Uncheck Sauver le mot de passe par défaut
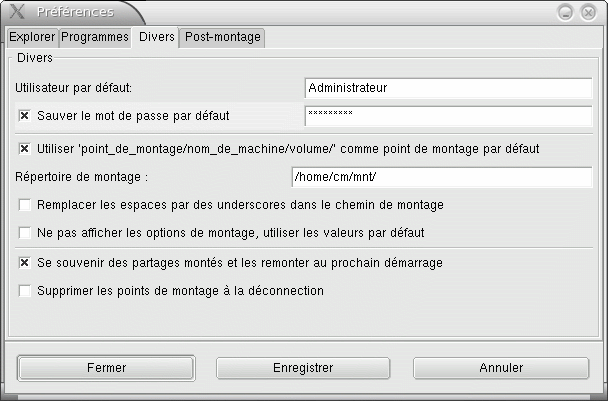 point(25,116)
